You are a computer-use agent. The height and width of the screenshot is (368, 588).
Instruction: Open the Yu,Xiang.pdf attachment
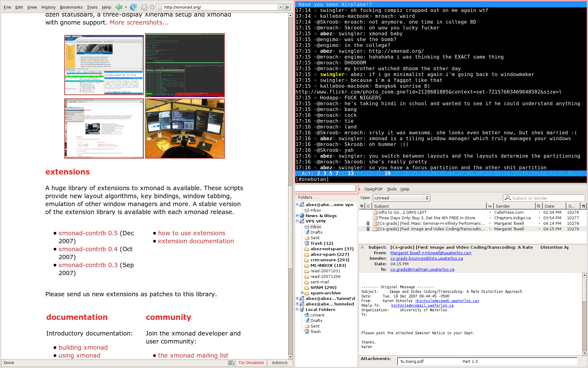click(x=412, y=361)
